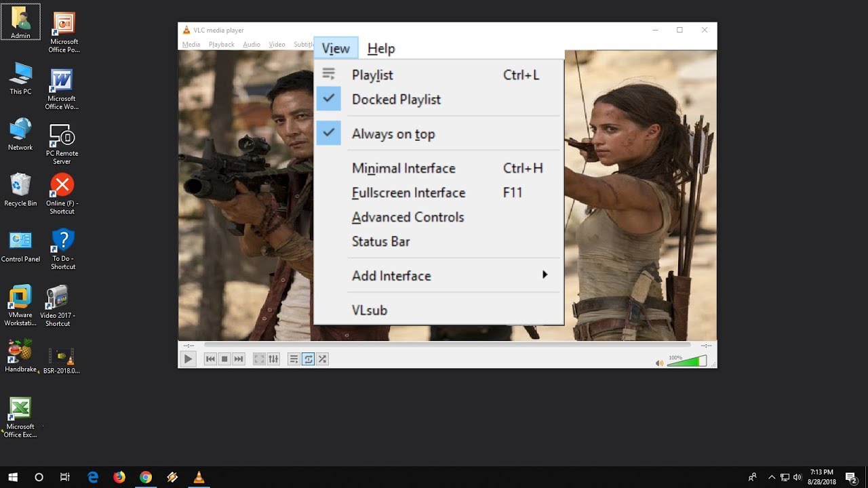Enable Advanced Controls in View menu
This screenshot has width=868, height=488.
439,217
